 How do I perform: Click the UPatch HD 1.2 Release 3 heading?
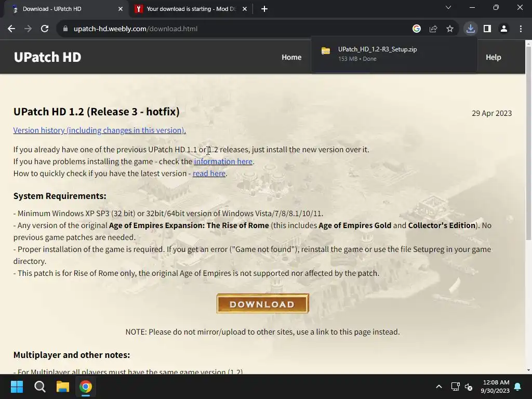(96, 112)
